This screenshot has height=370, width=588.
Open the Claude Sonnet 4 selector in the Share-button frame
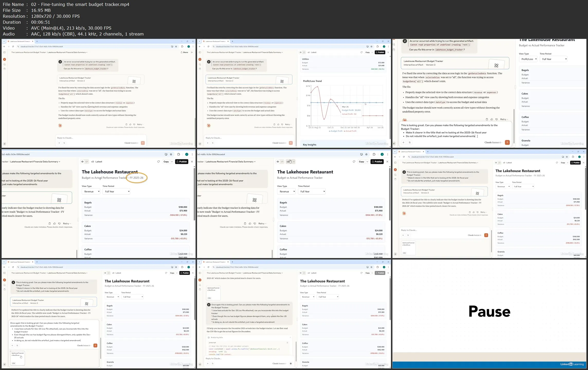click(131, 143)
